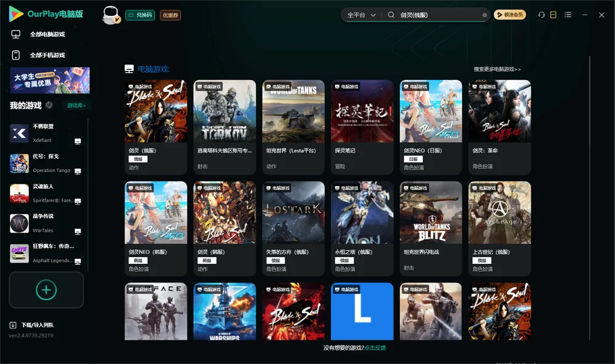Click the PC badge icon beside Xdefiant
The height and width of the screenshot is (364, 615).
77,141
